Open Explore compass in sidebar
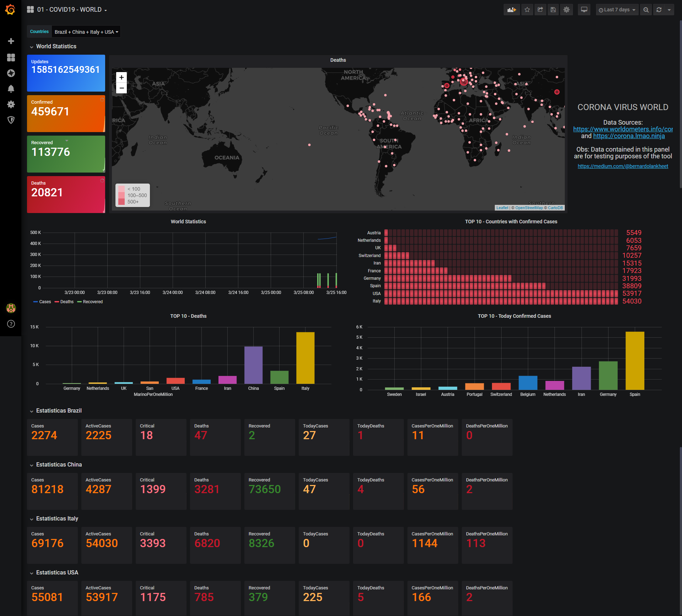This screenshot has width=682, height=616. (11, 73)
